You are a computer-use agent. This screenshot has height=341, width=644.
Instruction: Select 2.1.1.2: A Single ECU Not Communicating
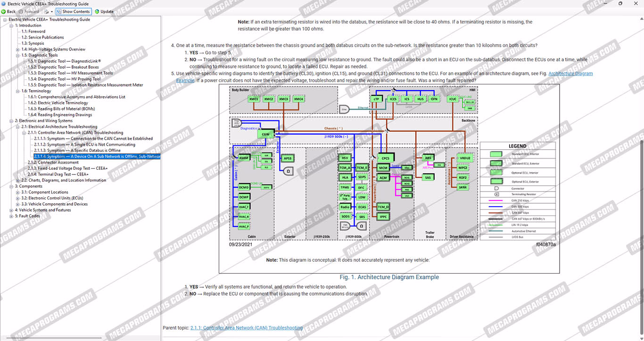coord(84,145)
